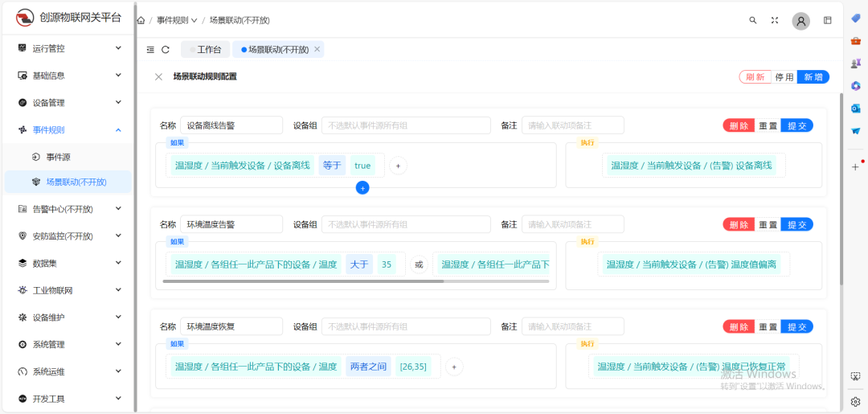Click 设备组 field in 环境温度告警 rule
868x414 pixels.
coord(407,224)
